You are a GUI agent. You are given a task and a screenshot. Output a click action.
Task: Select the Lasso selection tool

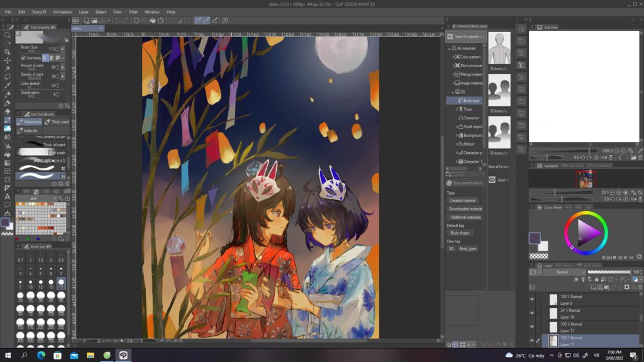coord(7,77)
